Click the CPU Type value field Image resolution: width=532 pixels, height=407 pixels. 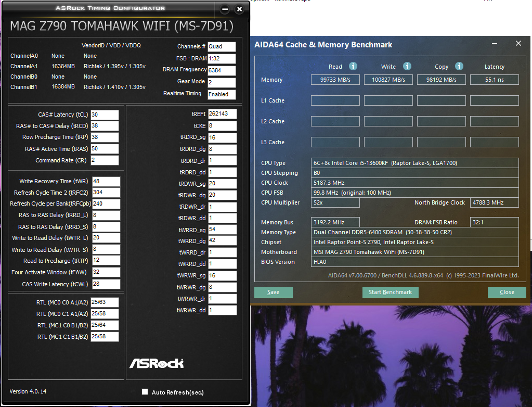pos(414,163)
